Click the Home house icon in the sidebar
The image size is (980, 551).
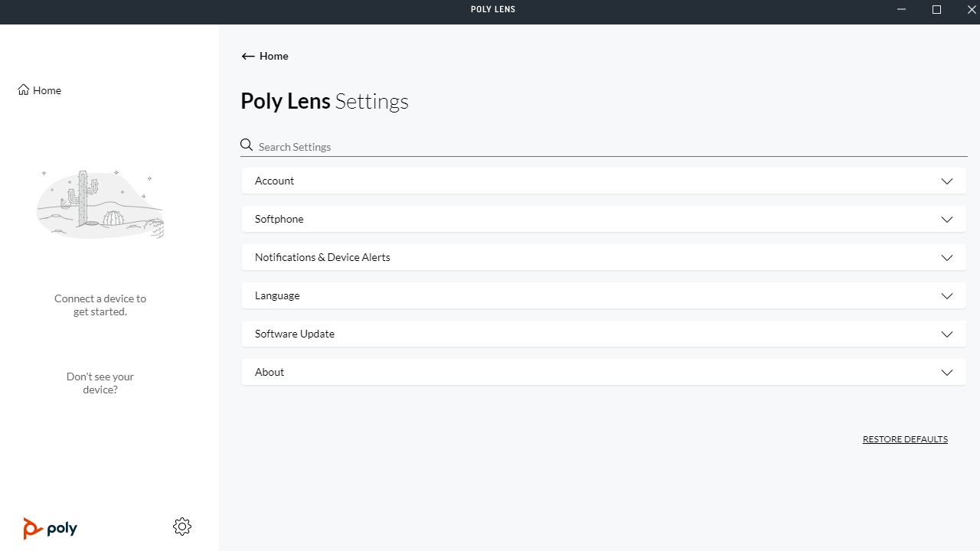[24, 90]
